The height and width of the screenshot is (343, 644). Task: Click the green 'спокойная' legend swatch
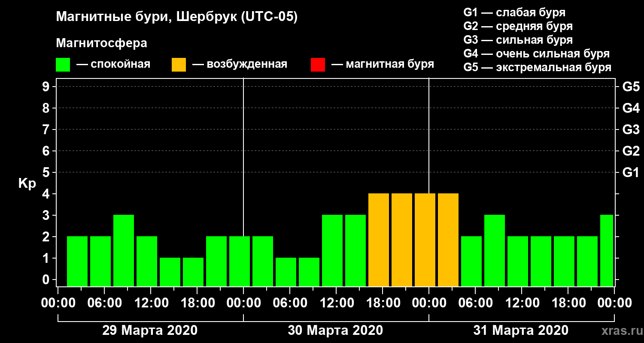tap(63, 65)
